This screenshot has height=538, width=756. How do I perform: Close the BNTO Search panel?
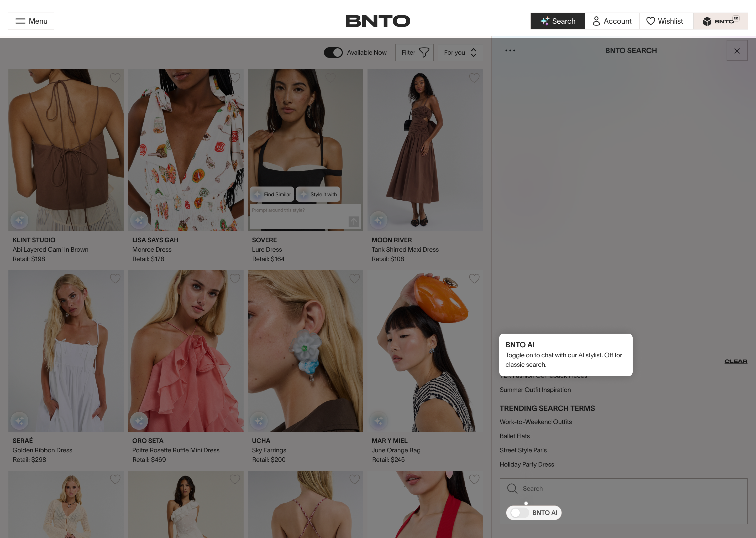pyautogui.click(x=737, y=51)
